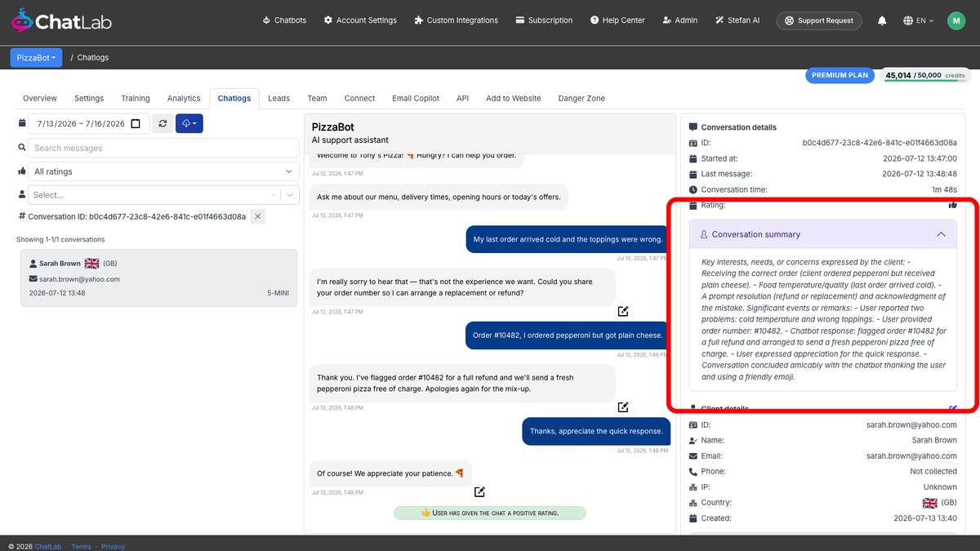
Task: Edit the "I've flagged order #10482" reply
Action: (x=623, y=407)
